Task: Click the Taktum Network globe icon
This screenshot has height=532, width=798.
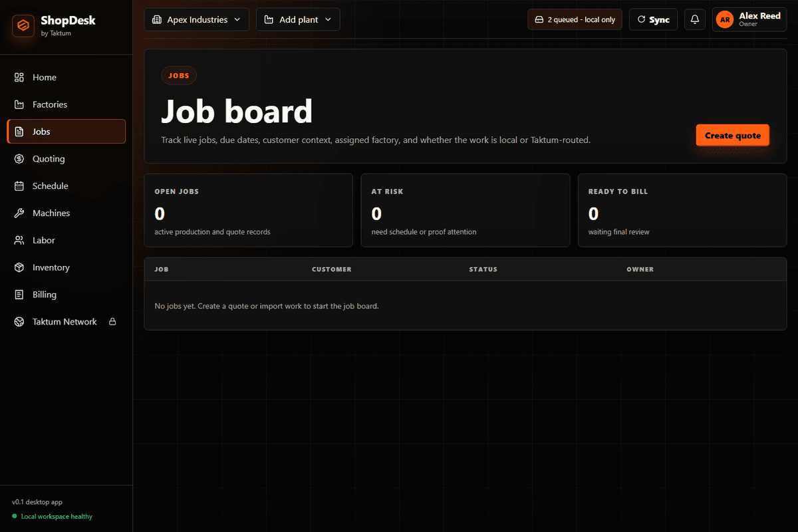Action: click(x=19, y=322)
